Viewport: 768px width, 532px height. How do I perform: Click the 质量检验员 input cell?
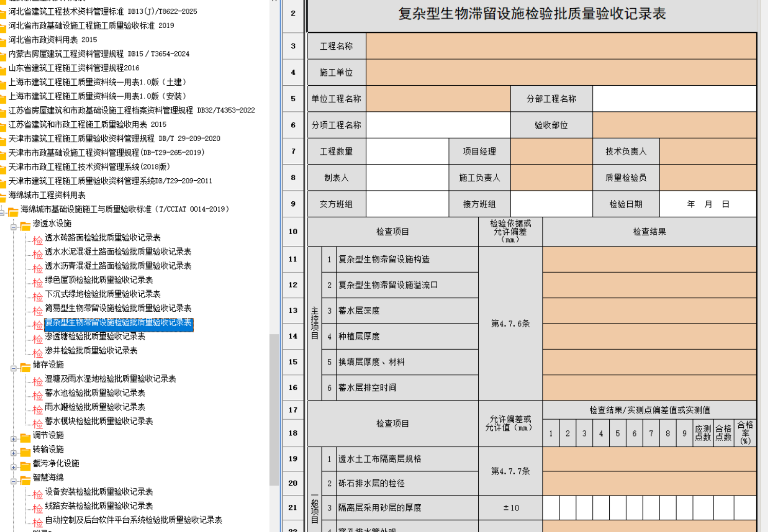coord(708,178)
